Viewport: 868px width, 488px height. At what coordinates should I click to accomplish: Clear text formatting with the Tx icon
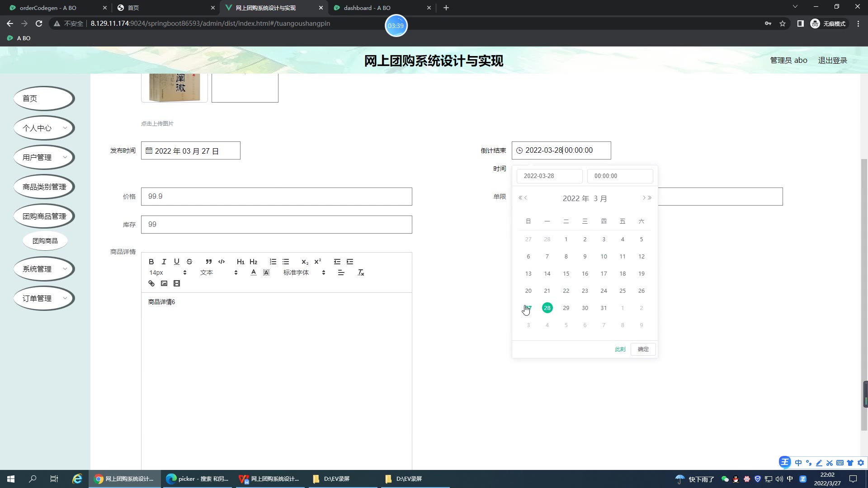(361, 272)
